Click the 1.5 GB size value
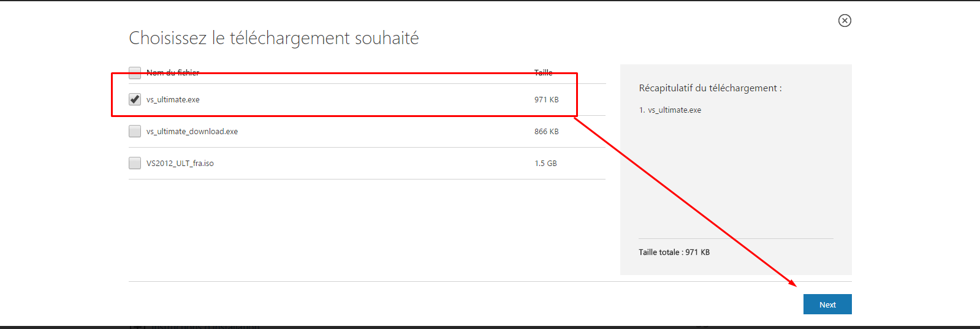The height and width of the screenshot is (329, 980). 545,163
